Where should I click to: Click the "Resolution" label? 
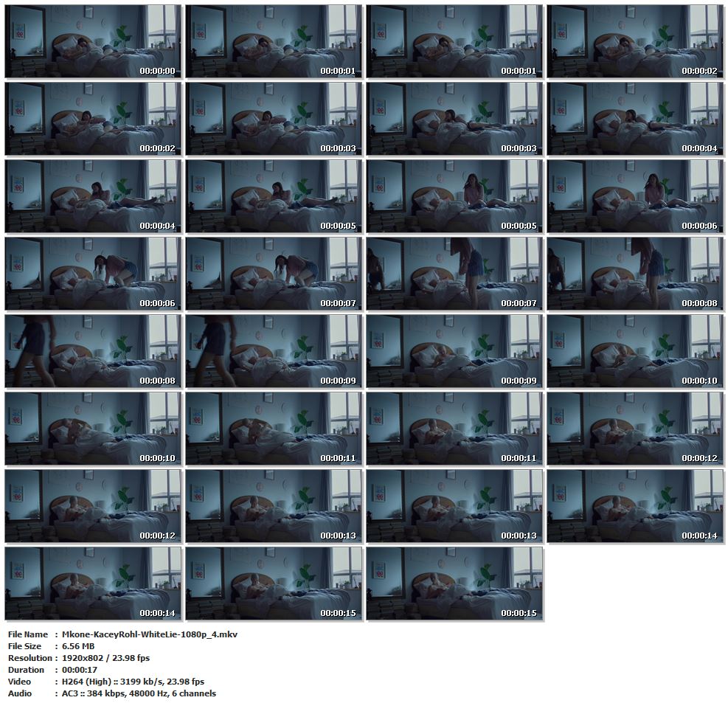pyautogui.click(x=30, y=658)
